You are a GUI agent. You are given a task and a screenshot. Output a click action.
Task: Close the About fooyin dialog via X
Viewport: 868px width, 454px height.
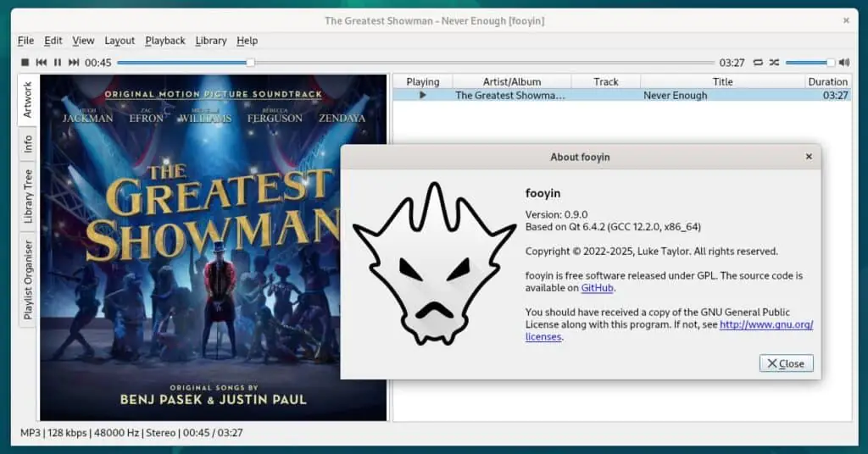point(809,157)
